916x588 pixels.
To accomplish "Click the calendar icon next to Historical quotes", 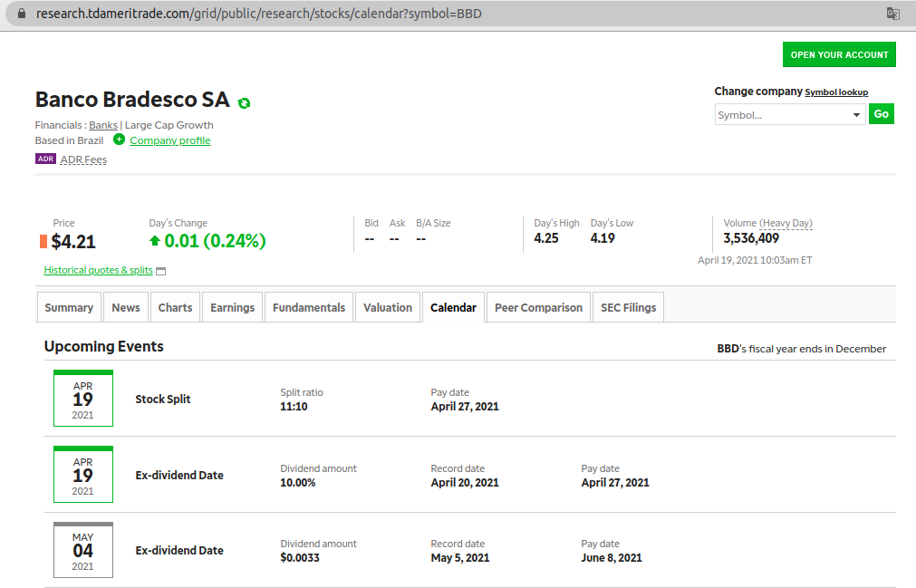I will 160,271.
